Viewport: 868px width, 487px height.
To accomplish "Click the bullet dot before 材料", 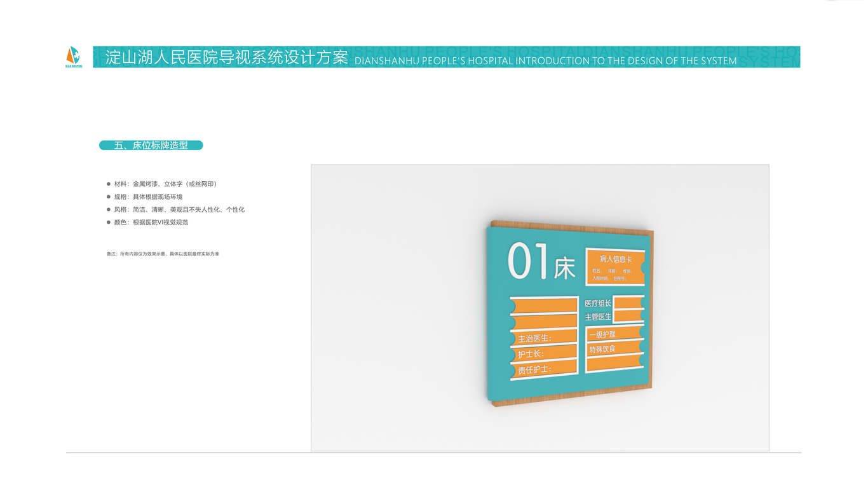I will (x=109, y=184).
